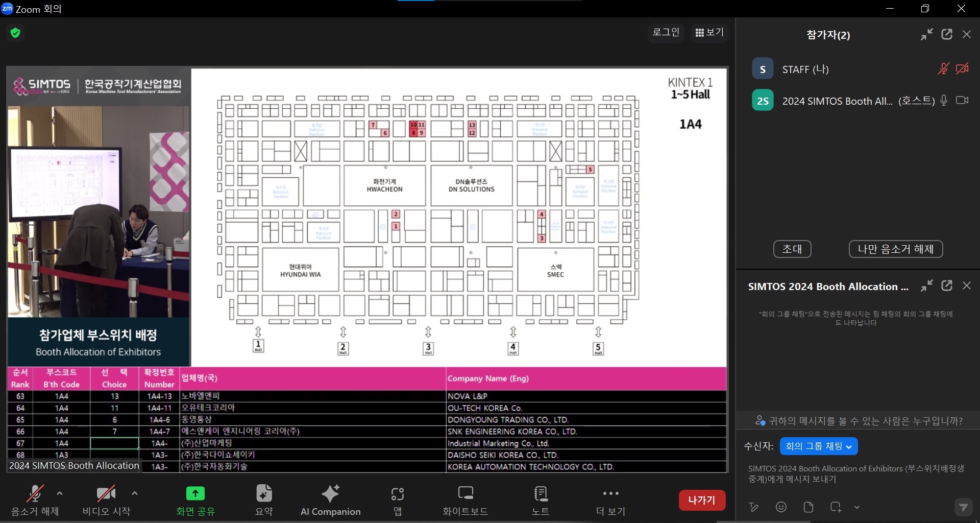This screenshot has height=523, width=980.
Task: Click the Zoom app icon in title bar
Action: click(7, 9)
